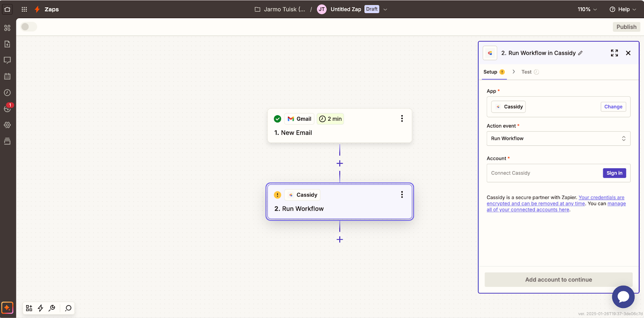Click the warning icon on Cassidy step
Screen dimensions: 644x318
click(x=277, y=195)
